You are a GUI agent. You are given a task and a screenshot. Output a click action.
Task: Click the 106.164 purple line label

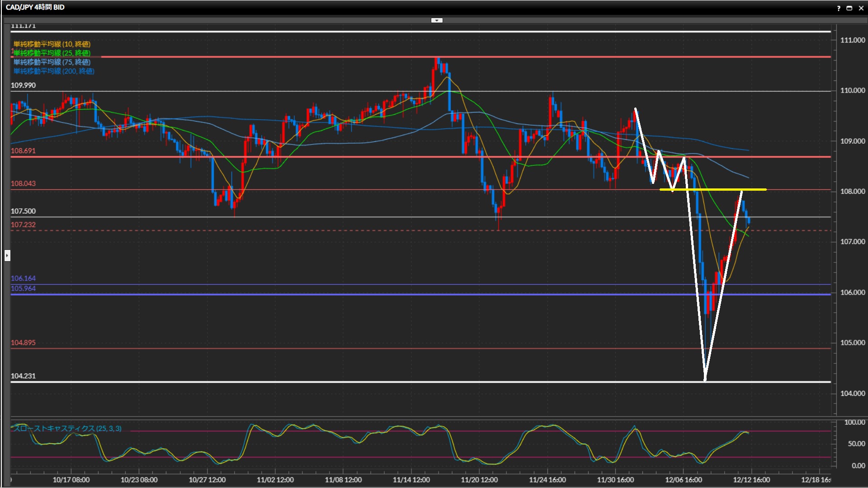pos(23,278)
